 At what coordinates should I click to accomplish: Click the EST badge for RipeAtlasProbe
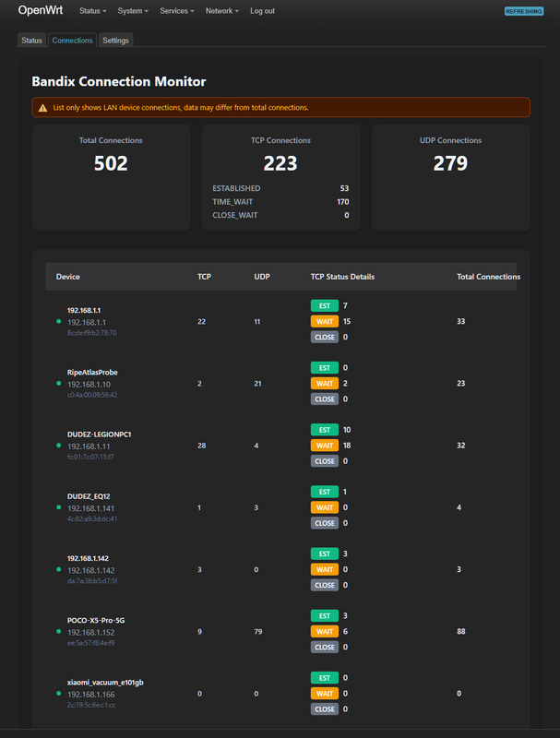point(325,367)
